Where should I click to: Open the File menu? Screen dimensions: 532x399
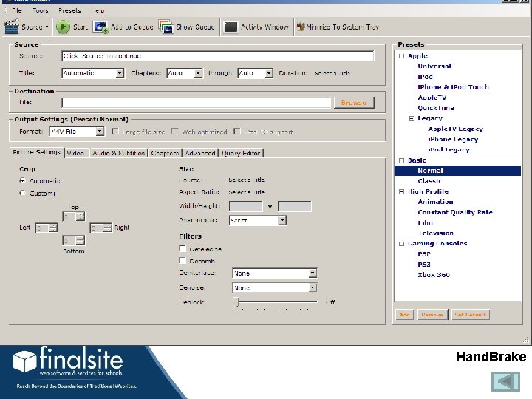point(16,10)
